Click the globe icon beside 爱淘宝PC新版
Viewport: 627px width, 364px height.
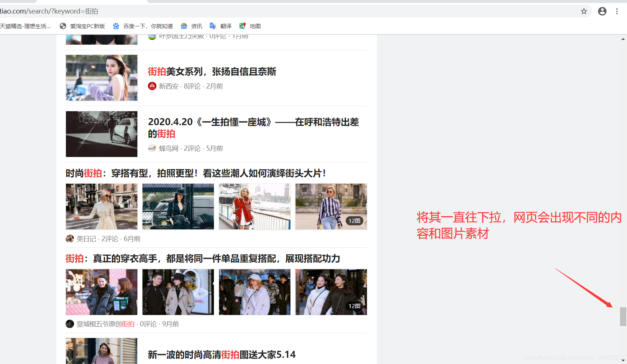(x=63, y=26)
